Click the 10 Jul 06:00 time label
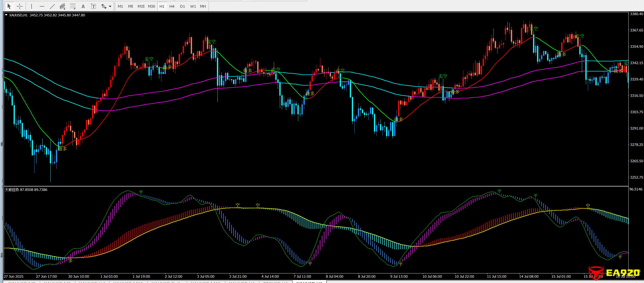644x283 pixels. tap(432, 276)
